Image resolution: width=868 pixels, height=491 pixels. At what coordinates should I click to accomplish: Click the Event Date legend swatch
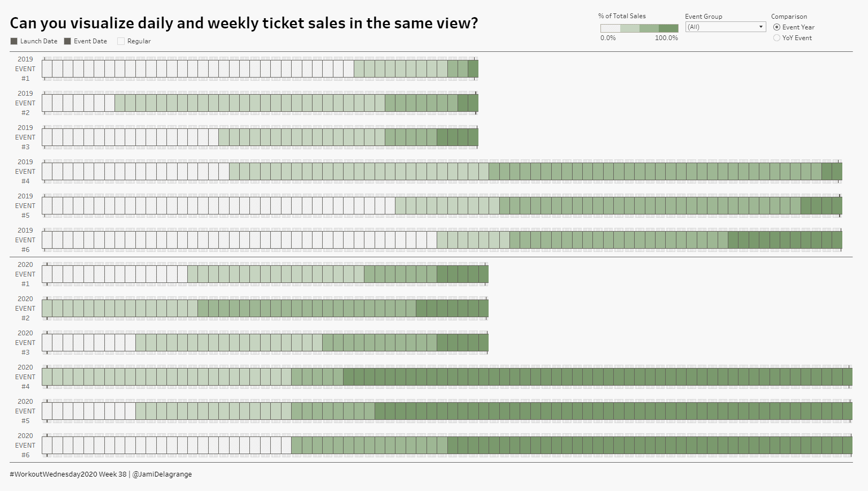coord(67,41)
